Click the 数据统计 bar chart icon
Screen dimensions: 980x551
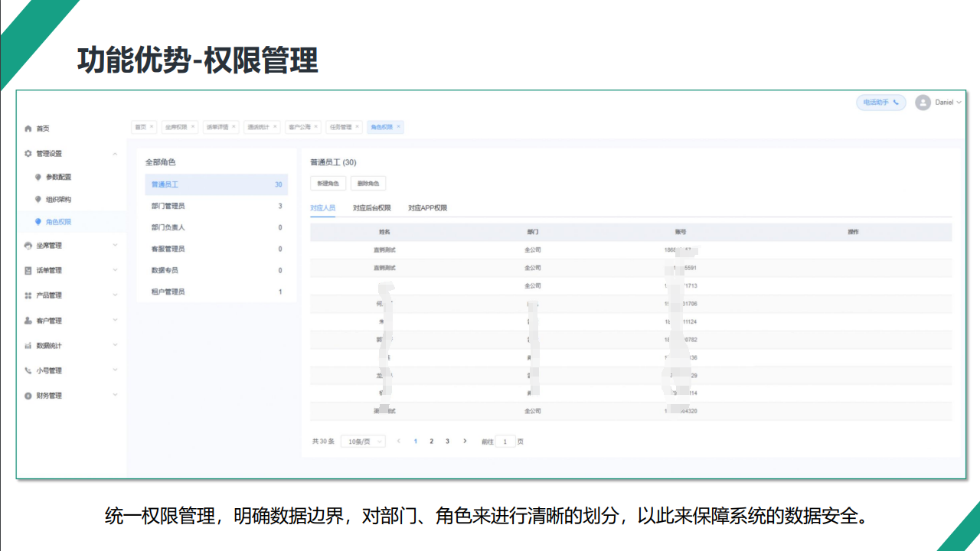[28, 346]
